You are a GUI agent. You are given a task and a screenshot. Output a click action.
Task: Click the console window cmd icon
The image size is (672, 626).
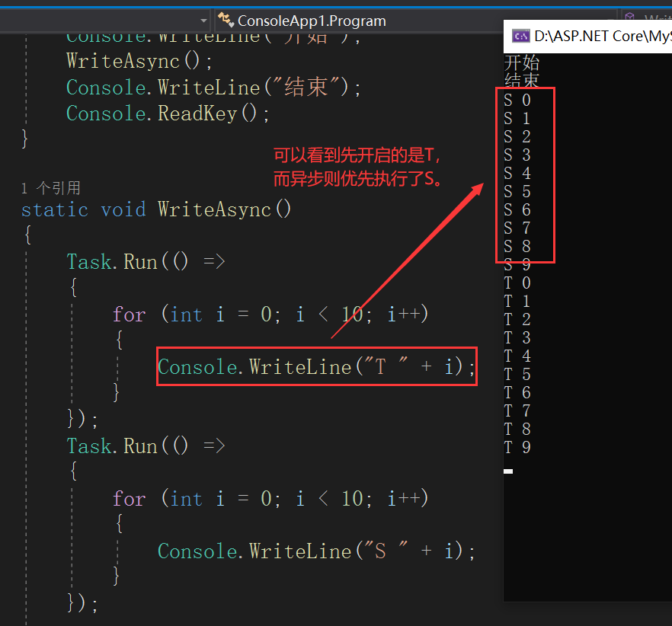[x=520, y=37]
